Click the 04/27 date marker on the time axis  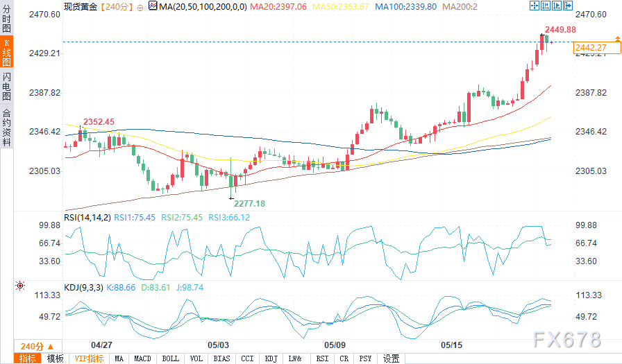click(101, 345)
